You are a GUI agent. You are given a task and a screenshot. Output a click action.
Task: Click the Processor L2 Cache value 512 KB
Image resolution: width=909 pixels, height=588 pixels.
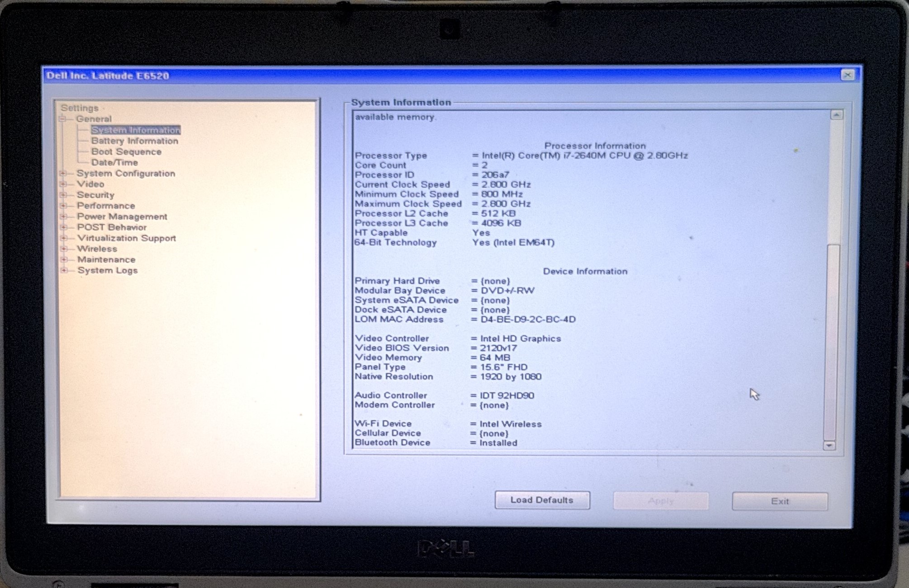pos(498,214)
